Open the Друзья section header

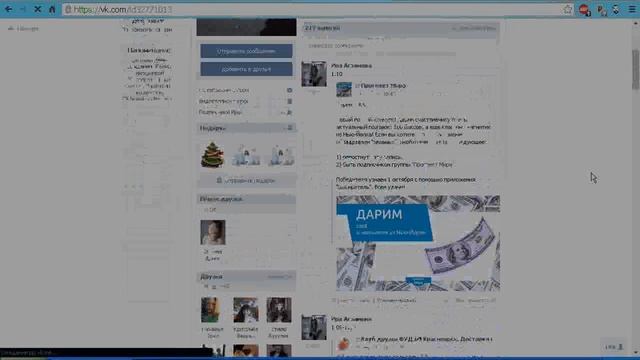(x=246, y=277)
